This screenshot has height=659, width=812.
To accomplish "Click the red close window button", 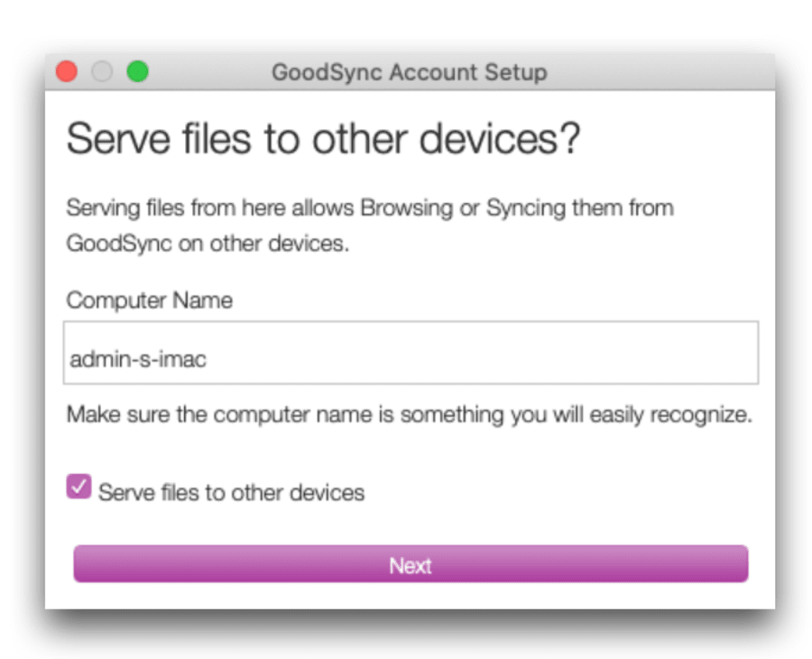I will point(67,71).
